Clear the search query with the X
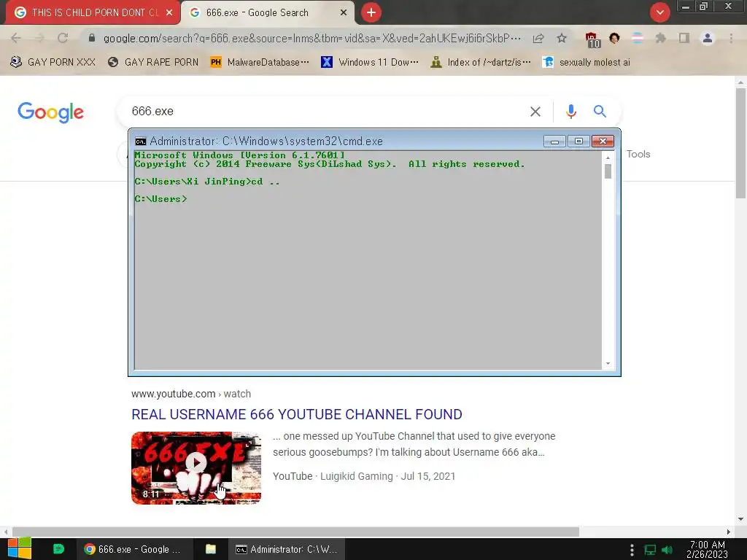This screenshot has height=560, width=747. [535, 112]
